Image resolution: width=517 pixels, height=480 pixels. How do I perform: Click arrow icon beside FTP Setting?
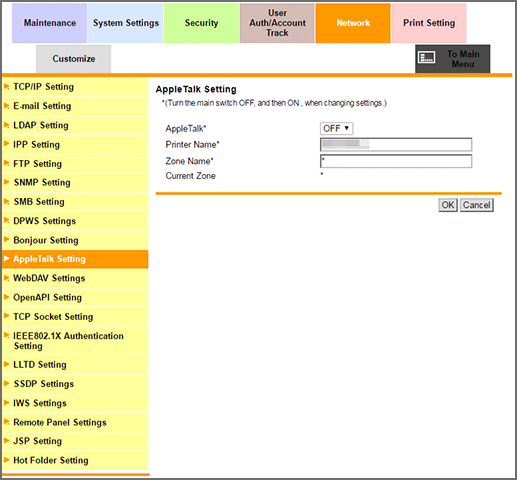coord(6,163)
